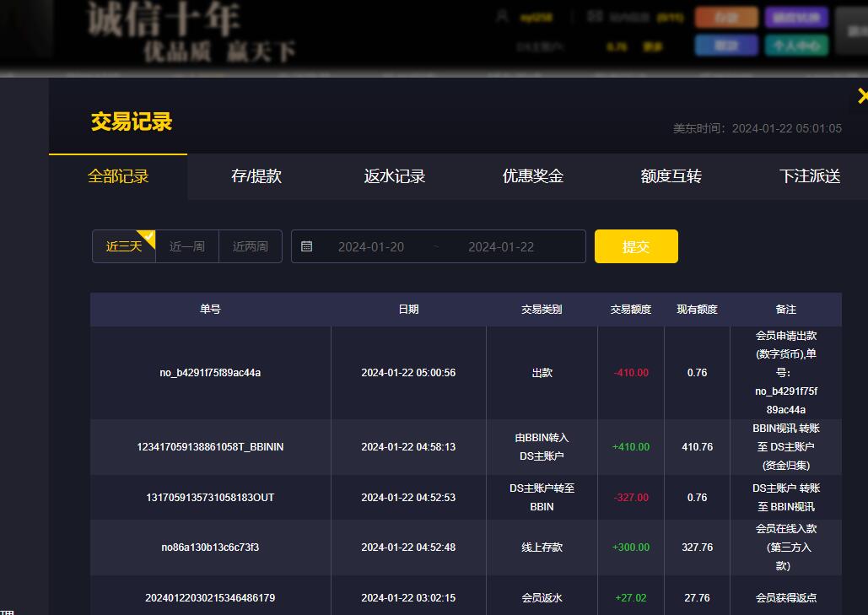Viewport: 868px width, 615px height.
Task: Click the green 个人中心 button in header
Action: tap(796, 46)
